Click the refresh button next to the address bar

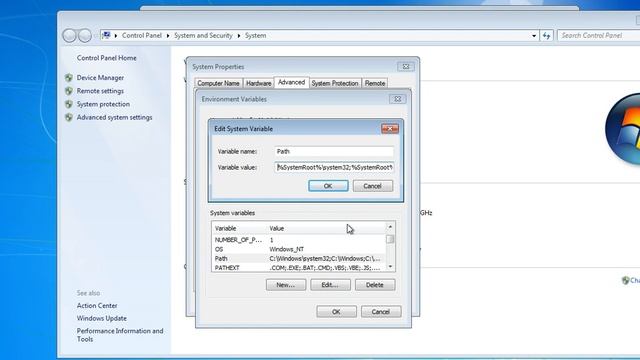546,36
